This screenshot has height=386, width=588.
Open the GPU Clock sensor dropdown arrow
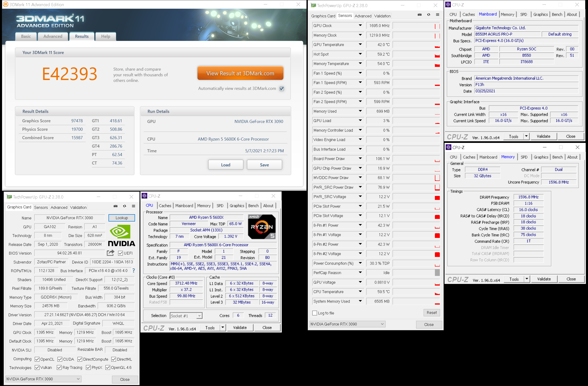[360, 25]
